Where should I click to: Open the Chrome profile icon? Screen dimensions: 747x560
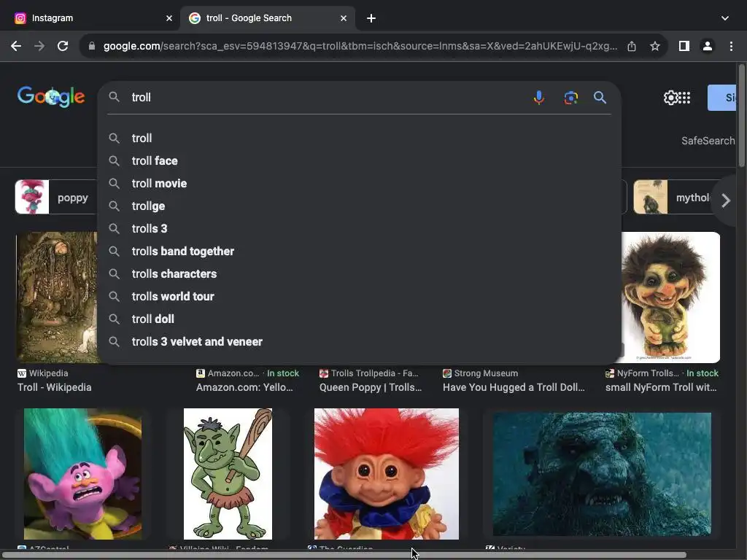tap(708, 46)
